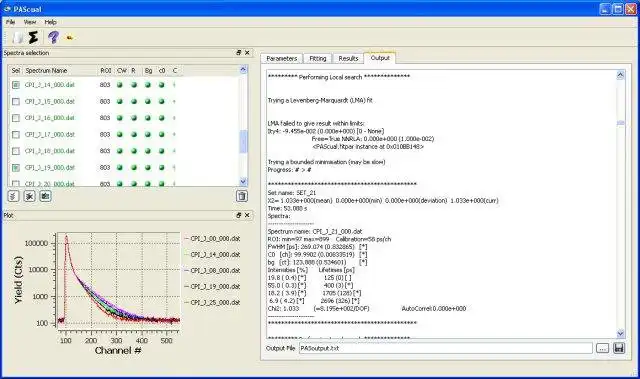Save output with the floppy disk icon
Screen dimensions: 640x379
coord(619,348)
